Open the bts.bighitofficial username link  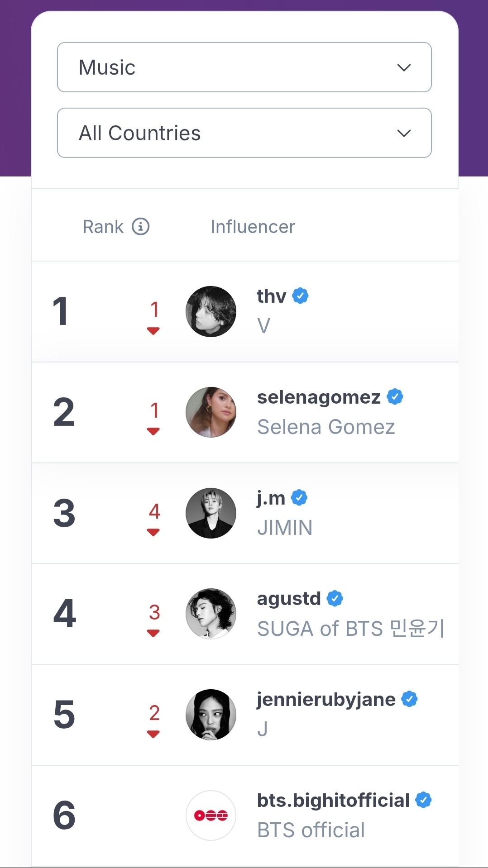tap(333, 801)
